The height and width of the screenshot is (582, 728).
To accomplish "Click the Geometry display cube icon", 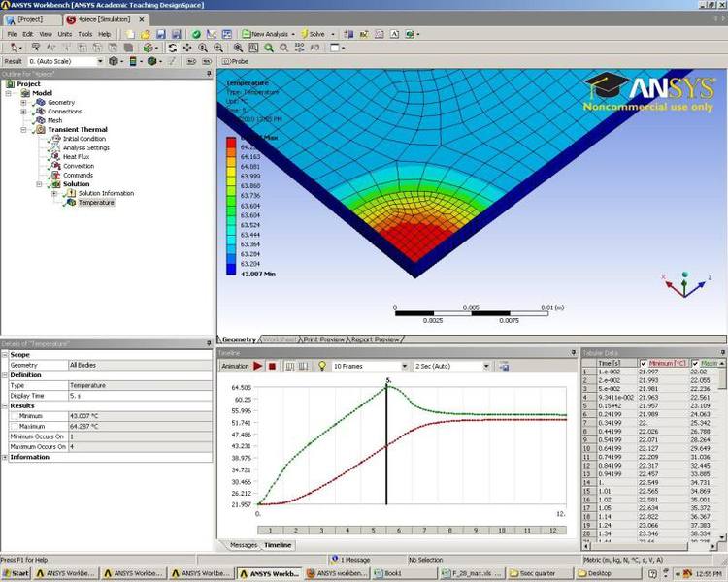I will (x=114, y=61).
